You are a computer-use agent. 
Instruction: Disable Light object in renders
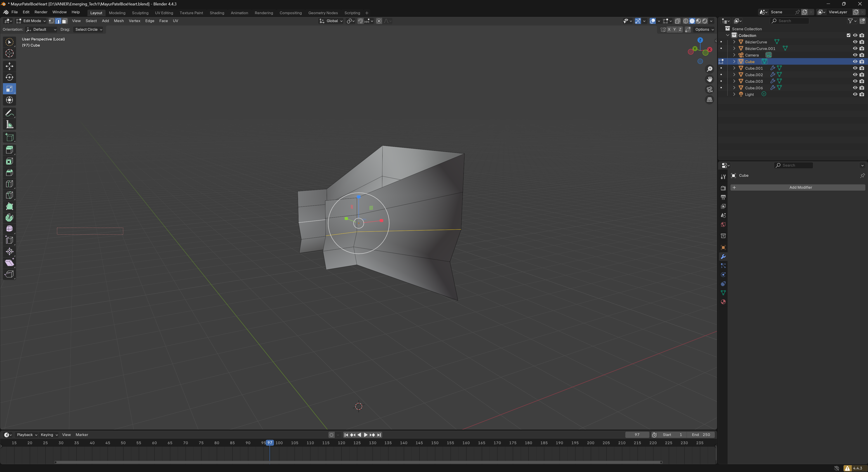click(862, 94)
